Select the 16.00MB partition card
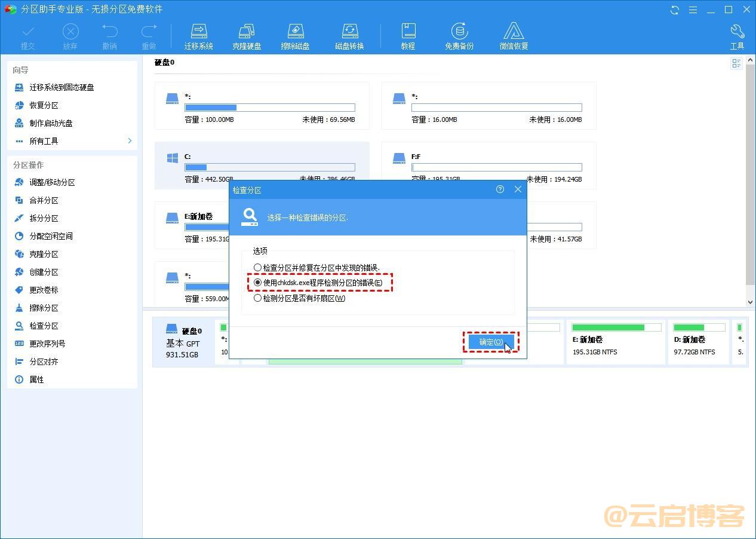The width and height of the screenshot is (756, 539). click(488, 106)
